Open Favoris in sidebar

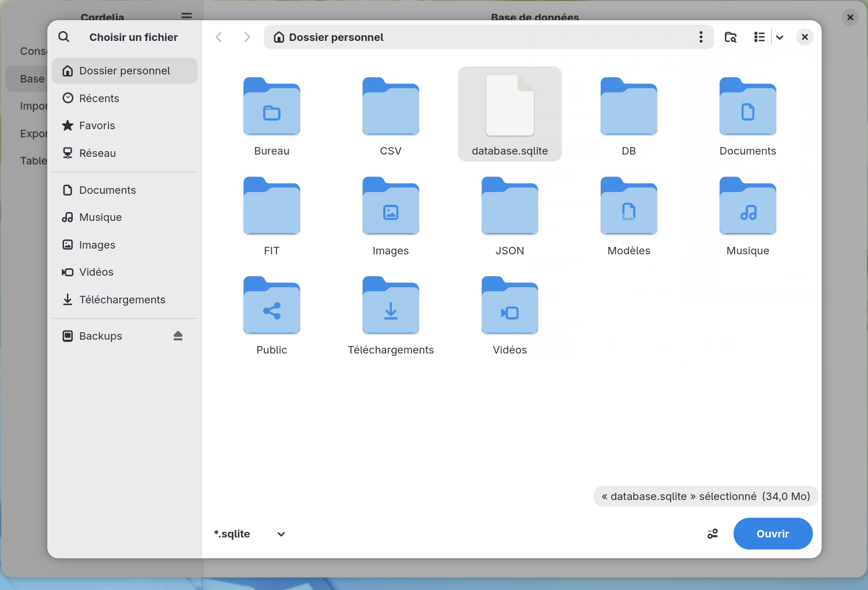125,125
